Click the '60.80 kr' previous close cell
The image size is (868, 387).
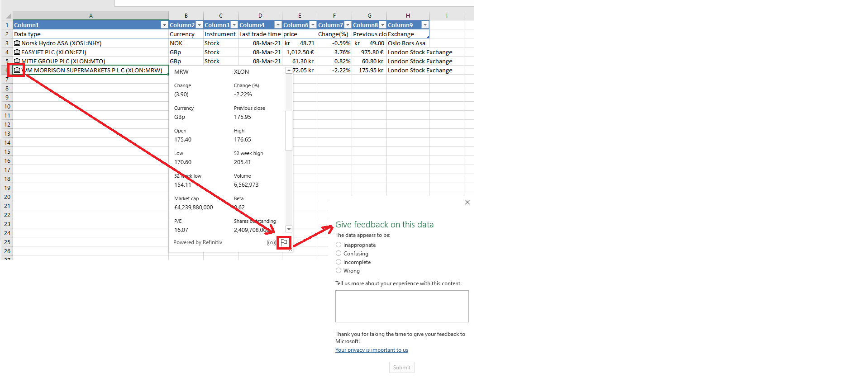(x=369, y=61)
